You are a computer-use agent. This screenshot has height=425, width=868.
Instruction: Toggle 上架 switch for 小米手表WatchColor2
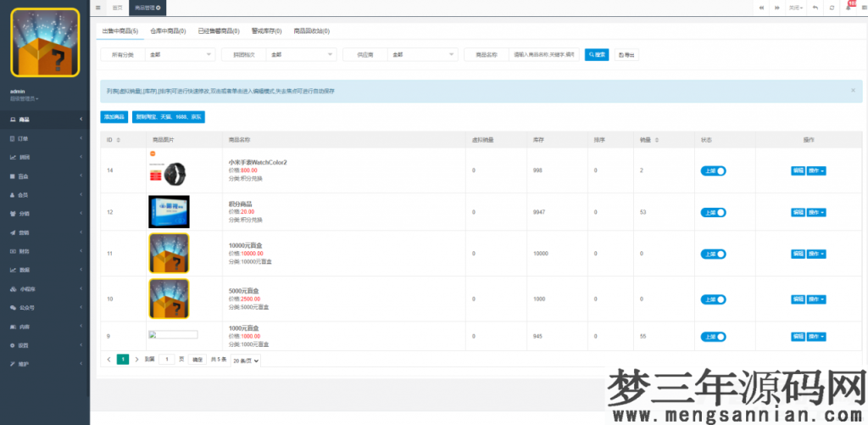[x=713, y=171]
